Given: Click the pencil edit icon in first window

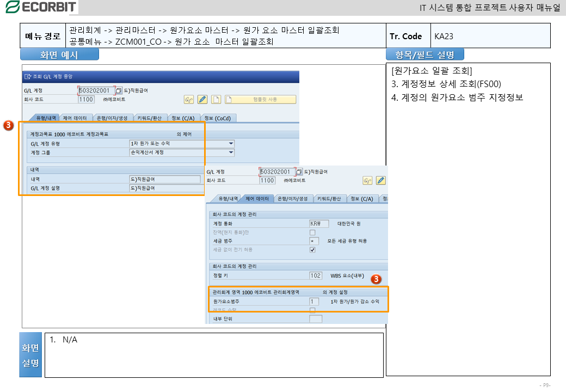Looking at the screenshot, I should [x=202, y=99].
